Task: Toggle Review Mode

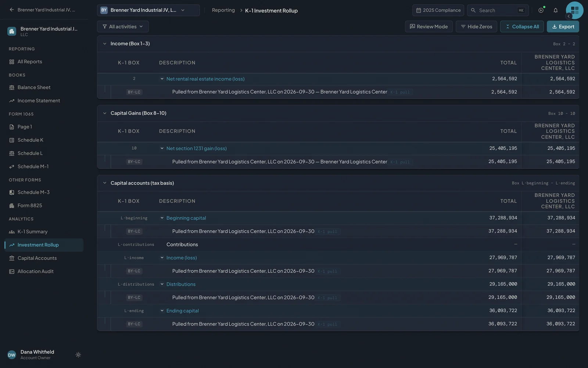Action: click(429, 26)
